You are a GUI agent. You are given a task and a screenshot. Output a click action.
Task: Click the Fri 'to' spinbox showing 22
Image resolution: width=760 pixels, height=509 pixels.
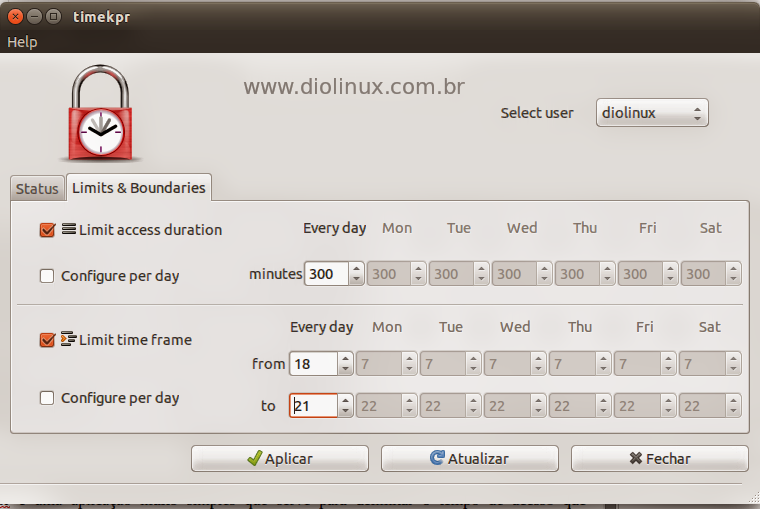coord(645,406)
